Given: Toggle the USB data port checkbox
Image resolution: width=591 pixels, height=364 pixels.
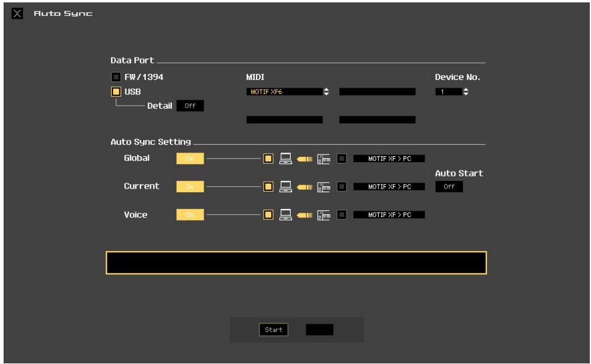Looking at the screenshot, I should point(116,91).
